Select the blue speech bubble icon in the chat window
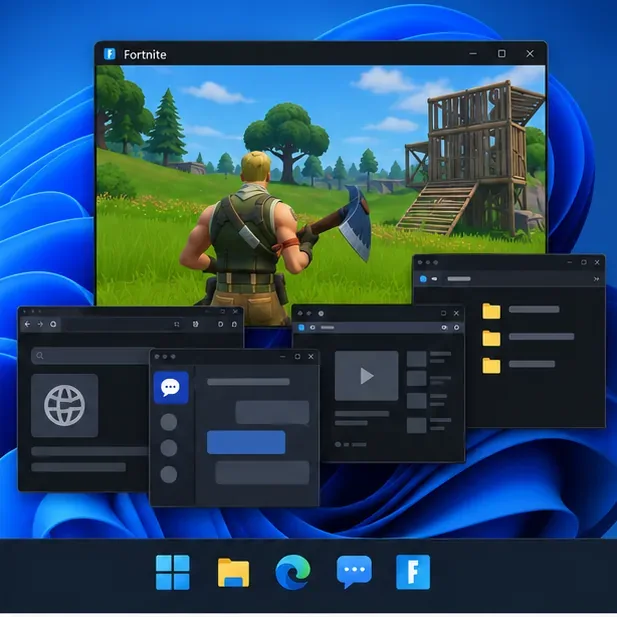Image resolution: width=617 pixels, height=617 pixels. 171,388
